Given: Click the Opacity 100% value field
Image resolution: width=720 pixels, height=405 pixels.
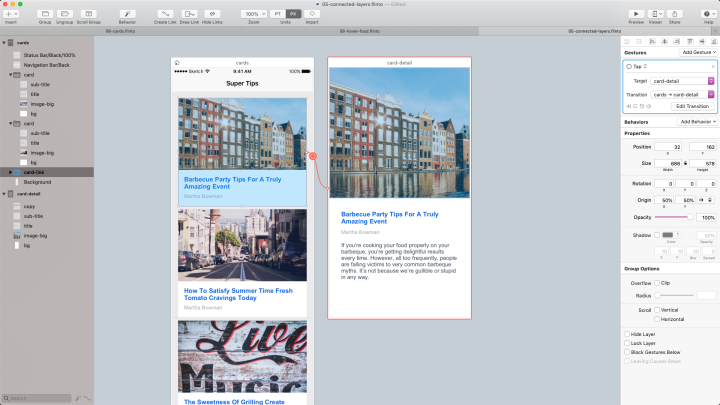Looking at the screenshot, I should coord(706,217).
